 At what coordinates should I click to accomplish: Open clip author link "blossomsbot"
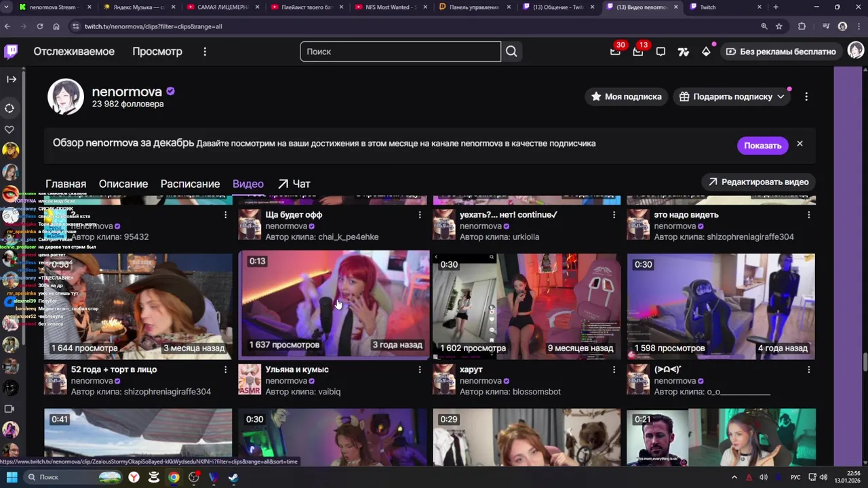(x=536, y=392)
